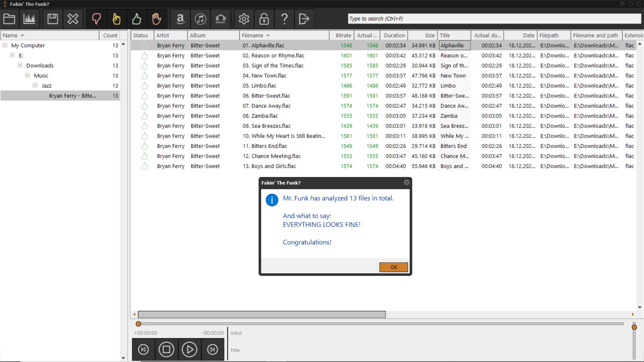Open Amazon search icon
This screenshot has height=362, width=644.
click(180, 19)
